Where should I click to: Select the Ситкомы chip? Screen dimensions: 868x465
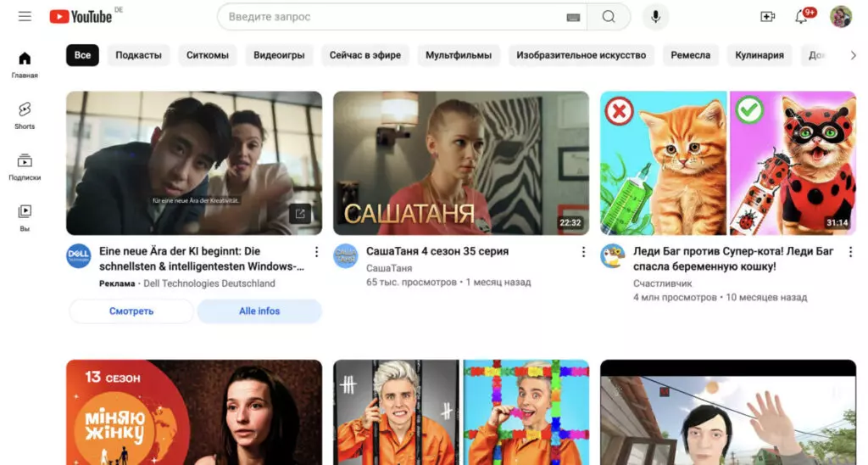tap(208, 55)
